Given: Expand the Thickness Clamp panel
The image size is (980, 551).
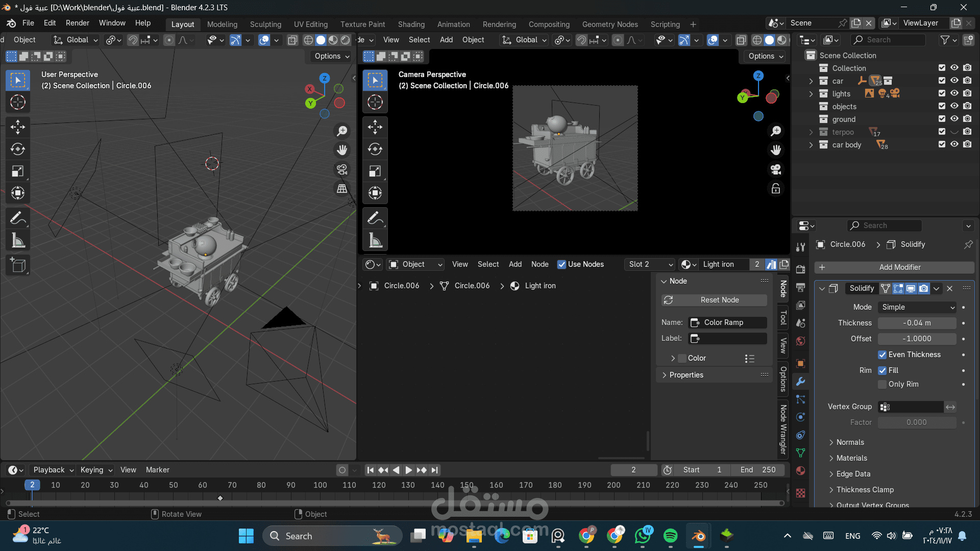Looking at the screenshot, I should point(865,490).
